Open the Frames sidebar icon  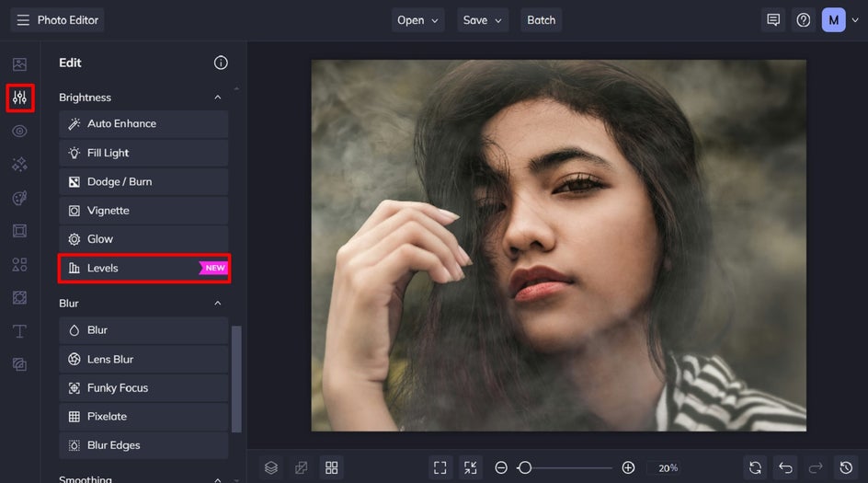click(x=19, y=231)
